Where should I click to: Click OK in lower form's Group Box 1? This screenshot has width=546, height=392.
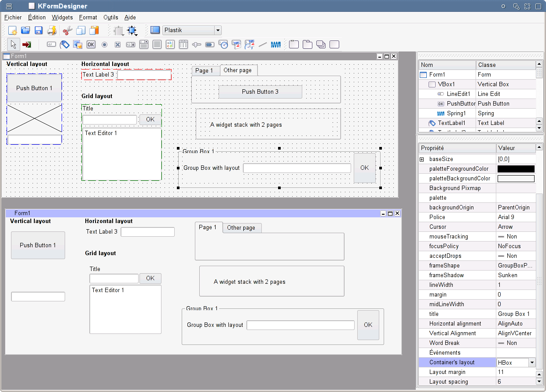coord(368,325)
